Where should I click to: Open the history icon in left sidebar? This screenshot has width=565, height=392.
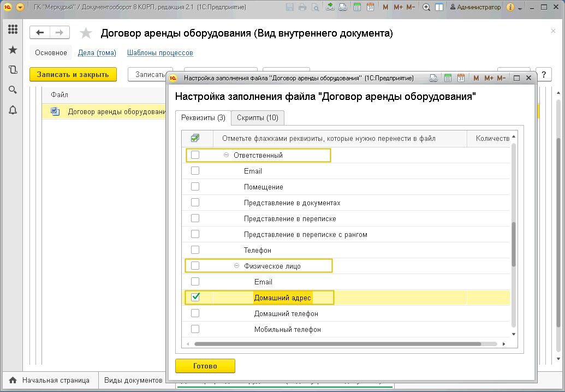13,69
